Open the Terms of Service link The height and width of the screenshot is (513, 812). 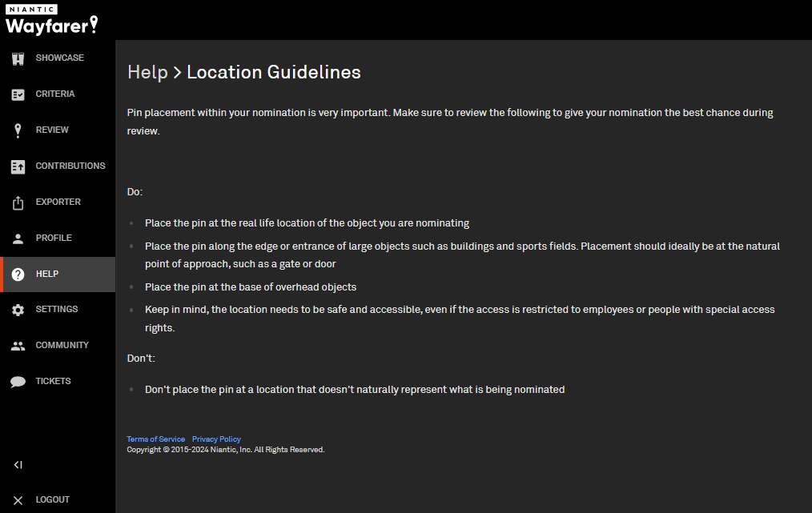pyautogui.click(x=156, y=439)
